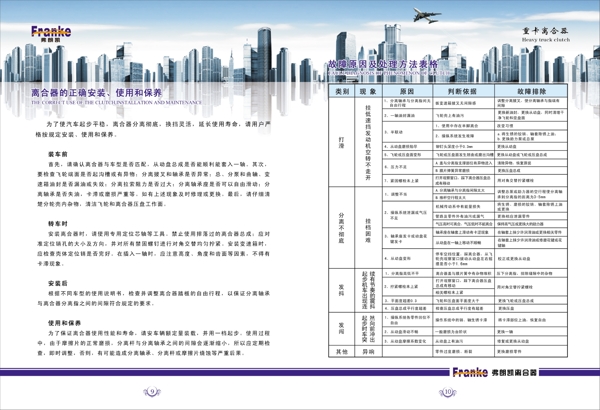Screen dimensions: 600x410
Task: Click the table header 现象
Action: pos(368,91)
